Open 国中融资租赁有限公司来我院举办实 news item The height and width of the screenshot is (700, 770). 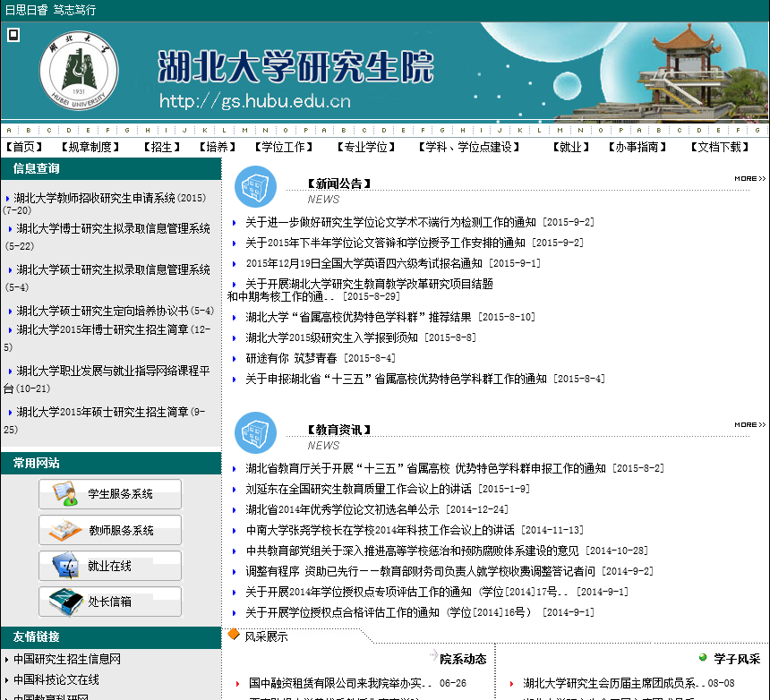[340, 683]
